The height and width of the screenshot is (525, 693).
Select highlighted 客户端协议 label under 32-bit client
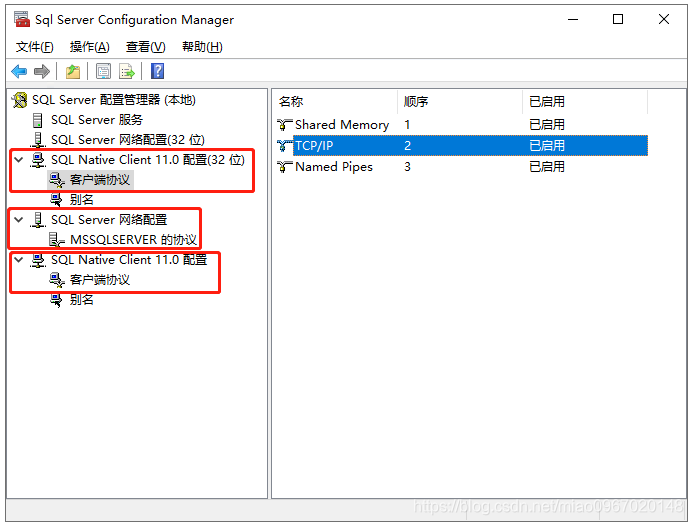(x=100, y=180)
